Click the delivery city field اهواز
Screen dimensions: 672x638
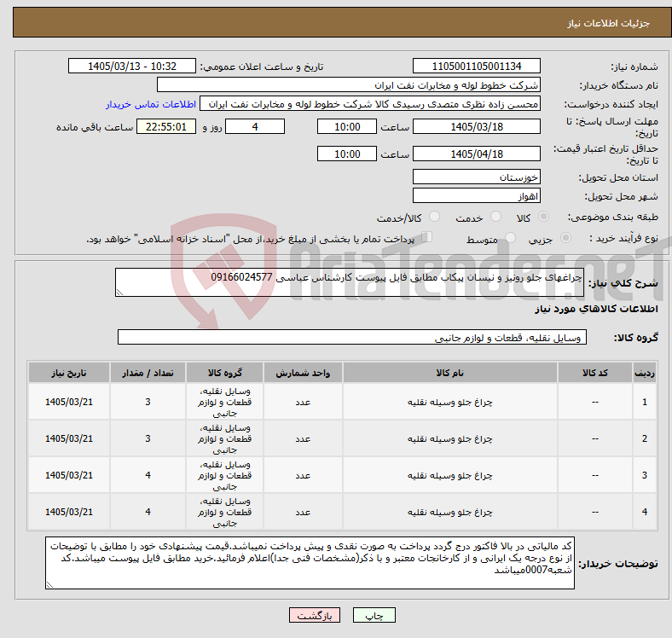tap(476, 195)
